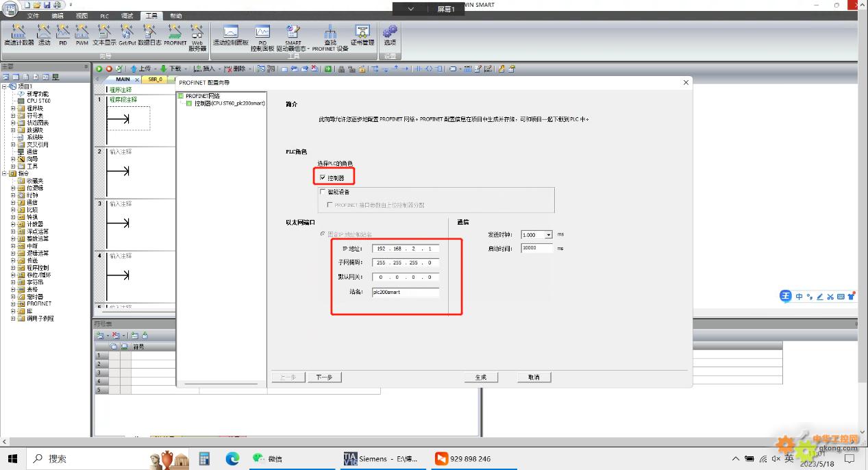Click 查找 PROFINET 设备 tool
Viewport: 868px width, 470px height.
point(330,38)
